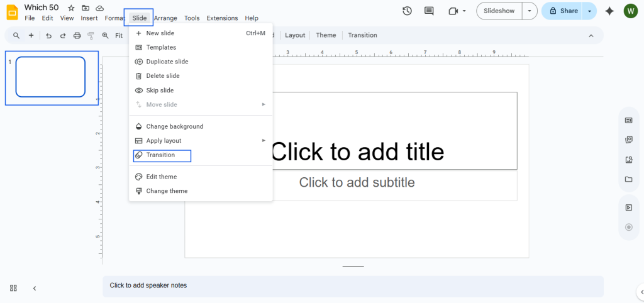
Task: Collapse the filmstrip with left chevron
Action: 35,288
